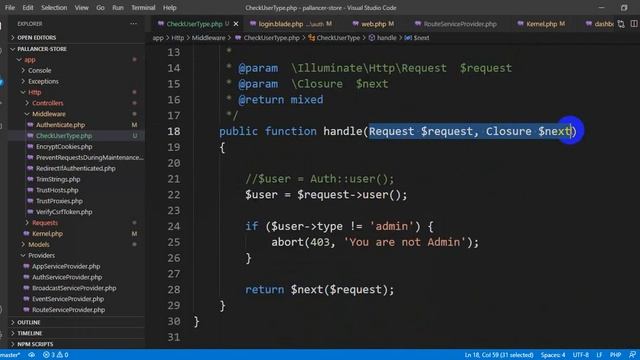The image size is (640, 360).
Task: Open the Run menu
Action: (118, 8)
